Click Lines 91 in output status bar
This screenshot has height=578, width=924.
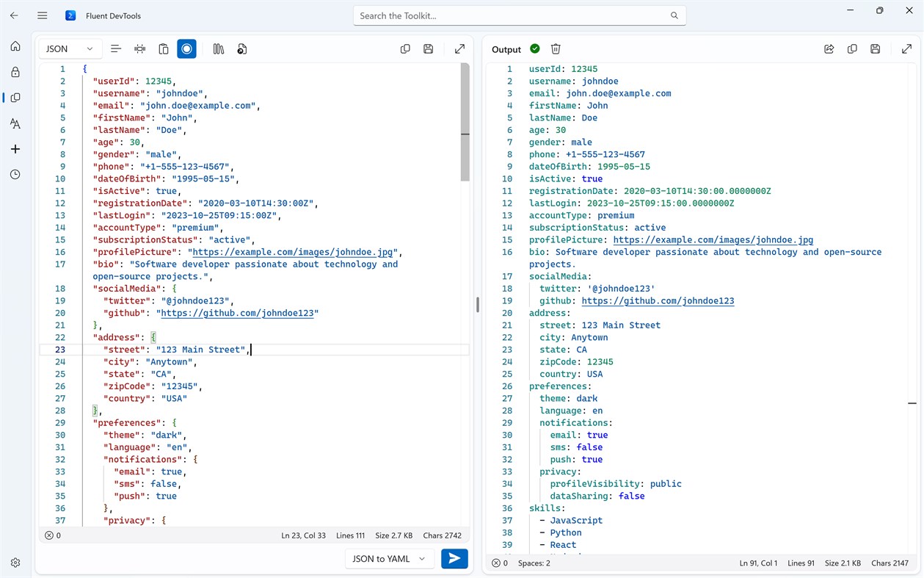pyautogui.click(x=801, y=563)
